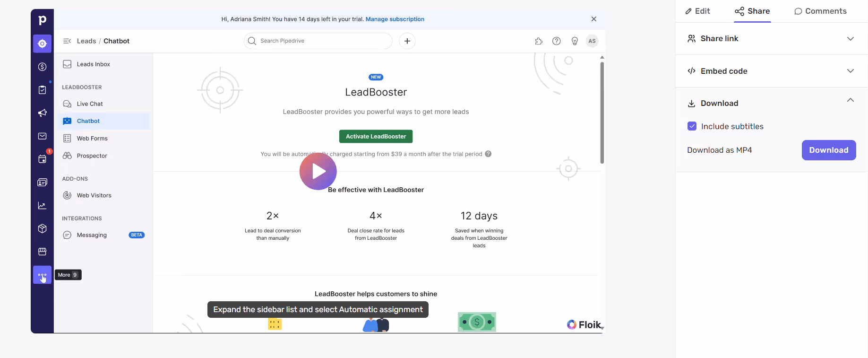Open the Leads target icon in sidebar
This screenshot has width=868, height=358.
pyautogui.click(x=42, y=44)
